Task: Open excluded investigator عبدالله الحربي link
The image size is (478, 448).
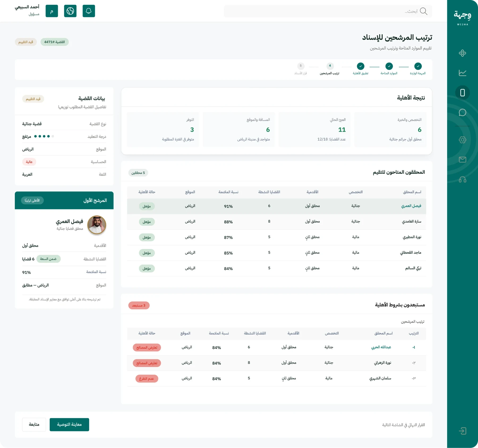Action: pyautogui.click(x=381, y=347)
